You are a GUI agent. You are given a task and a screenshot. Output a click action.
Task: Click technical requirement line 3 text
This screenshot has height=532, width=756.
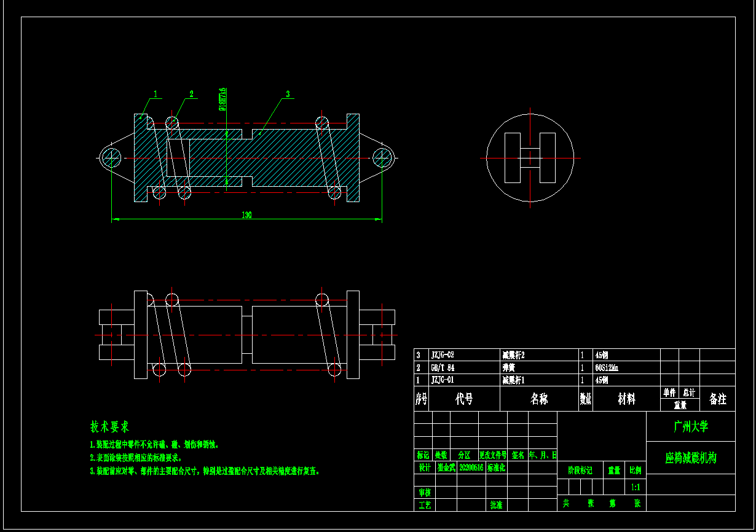204,471
